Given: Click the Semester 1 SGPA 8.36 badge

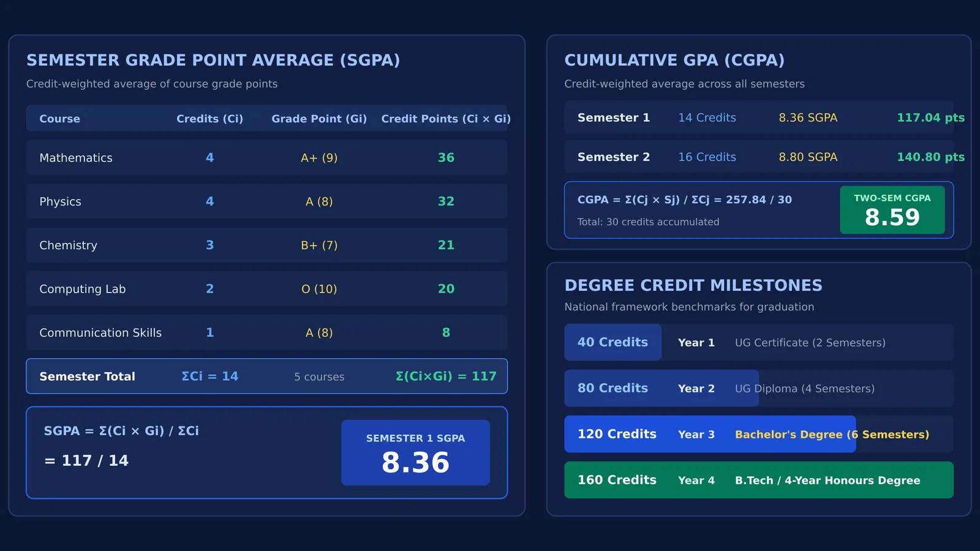Looking at the screenshot, I should pyautogui.click(x=415, y=452).
